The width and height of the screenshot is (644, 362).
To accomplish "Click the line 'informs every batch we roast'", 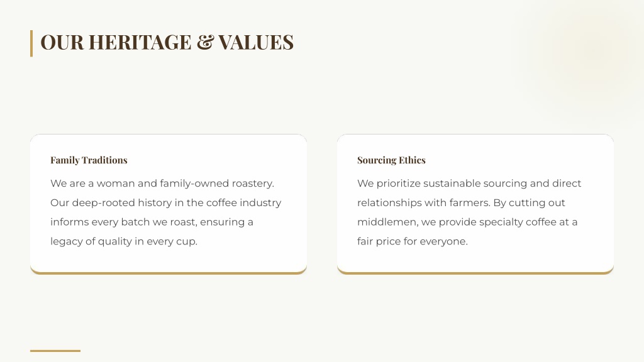I will click(x=152, y=222).
